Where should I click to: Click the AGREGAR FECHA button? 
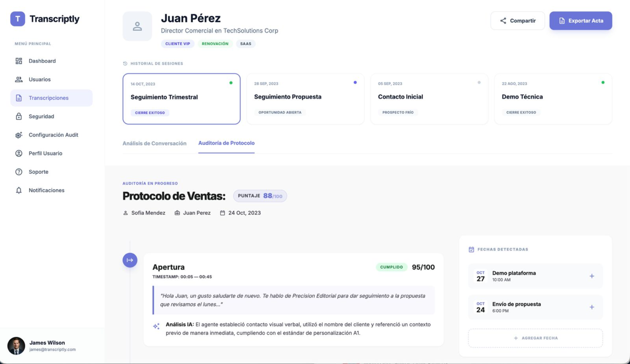[x=535, y=338]
